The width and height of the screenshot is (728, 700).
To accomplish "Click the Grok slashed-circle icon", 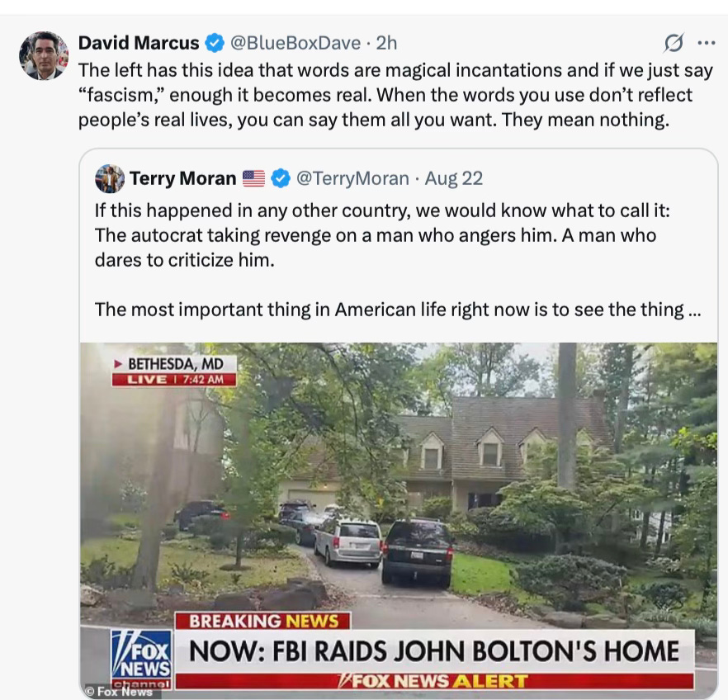I will click(x=674, y=43).
